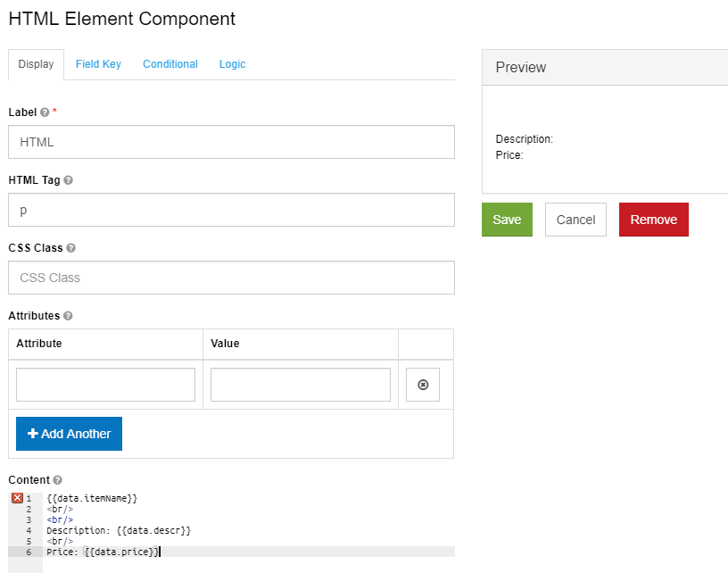Click the red error marker on line 1
Viewport: 728px width, 573px height.
pyautogui.click(x=15, y=498)
